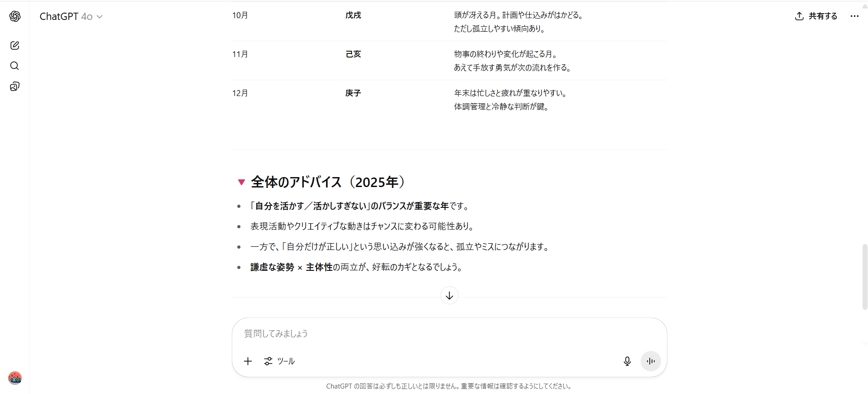Launch voice mode with the waveform button
The image size is (868, 394).
(x=651, y=361)
